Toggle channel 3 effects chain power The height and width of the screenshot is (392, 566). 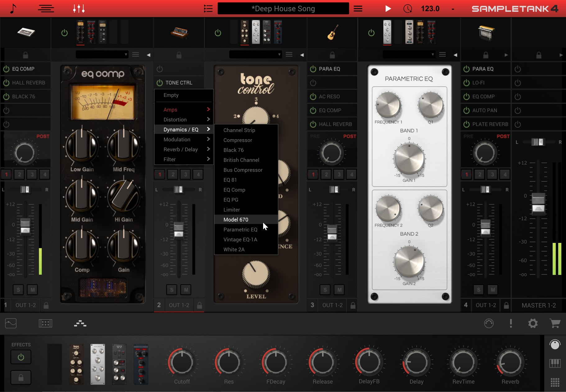[371, 33]
